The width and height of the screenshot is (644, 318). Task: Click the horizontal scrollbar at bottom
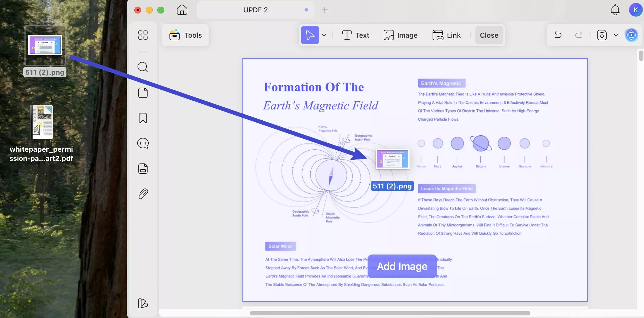(x=390, y=313)
